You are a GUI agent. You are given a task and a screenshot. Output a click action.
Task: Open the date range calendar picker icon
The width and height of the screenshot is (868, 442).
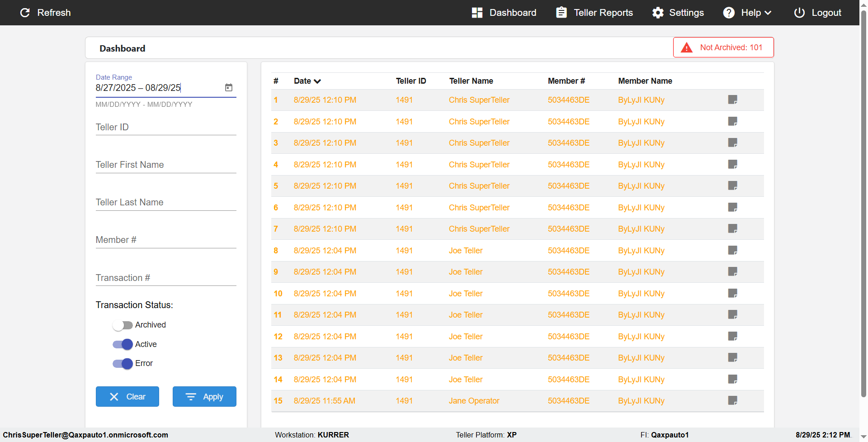[229, 87]
